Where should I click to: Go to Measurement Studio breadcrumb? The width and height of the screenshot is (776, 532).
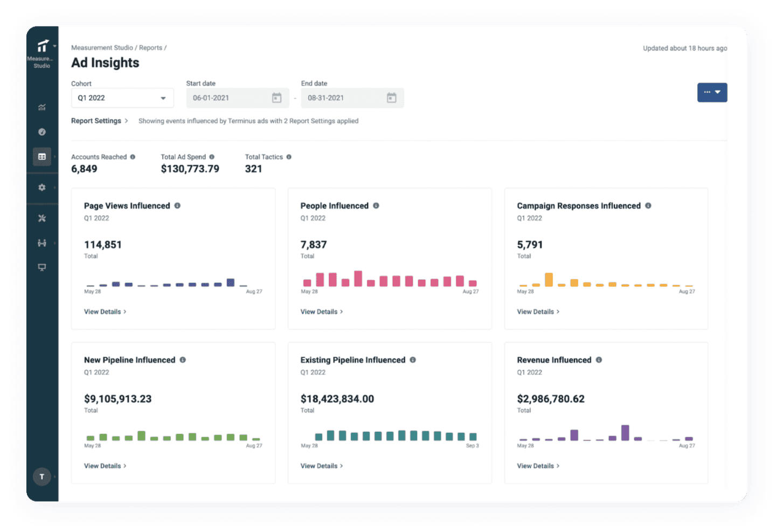pos(102,48)
